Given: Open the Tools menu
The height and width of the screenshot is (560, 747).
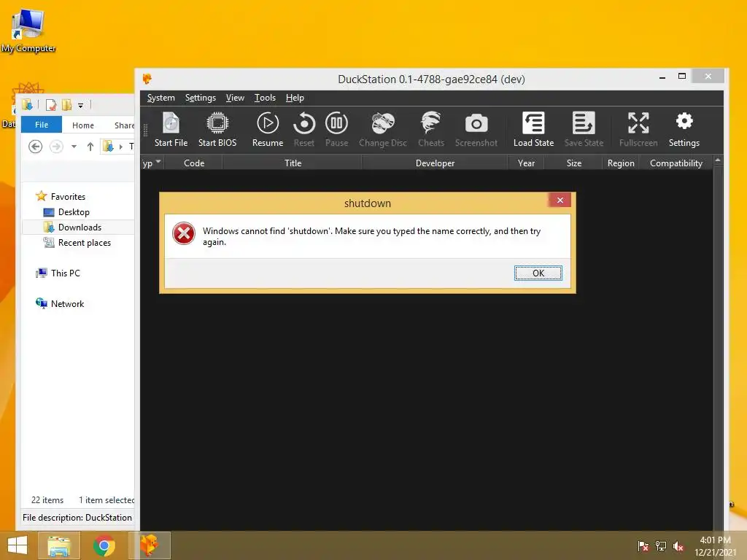Looking at the screenshot, I should click(x=265, y=98).
